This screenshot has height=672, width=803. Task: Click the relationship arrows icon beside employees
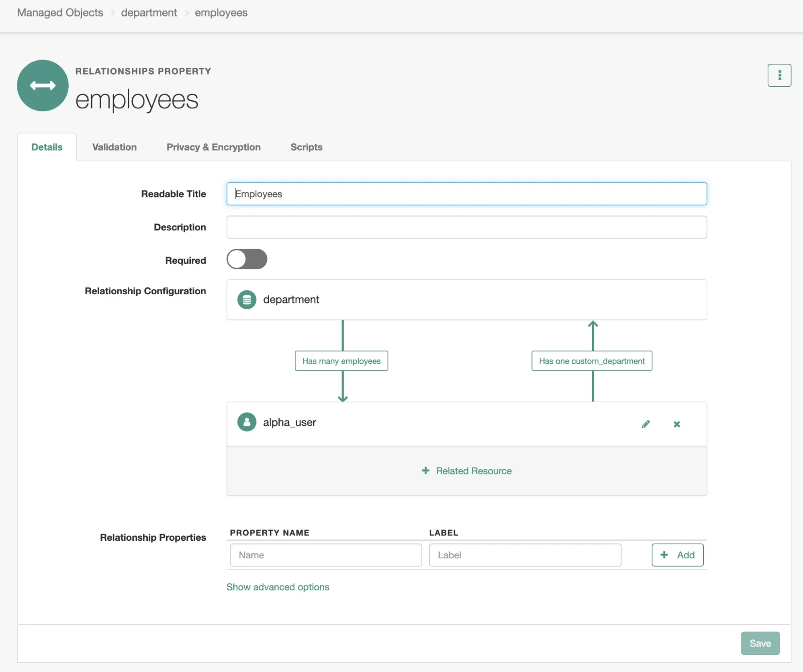tap(43, 86)
